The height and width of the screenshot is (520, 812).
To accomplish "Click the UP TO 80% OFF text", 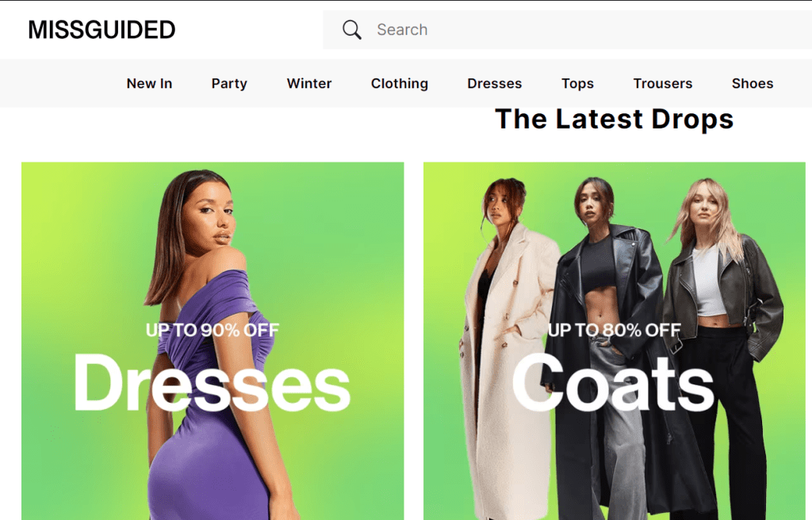I will [x=615, y=330].
